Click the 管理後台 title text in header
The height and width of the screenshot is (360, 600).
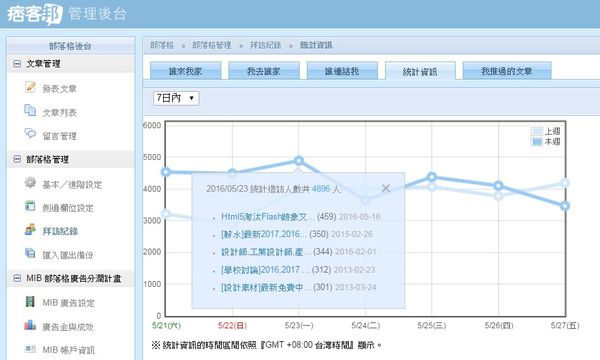[x=97, y=14]
